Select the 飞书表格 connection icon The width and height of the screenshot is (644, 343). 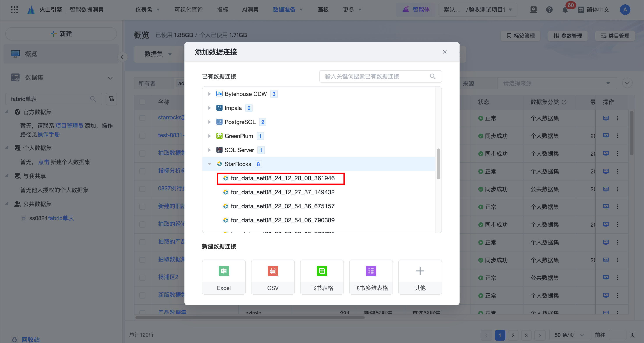point(322,271)
